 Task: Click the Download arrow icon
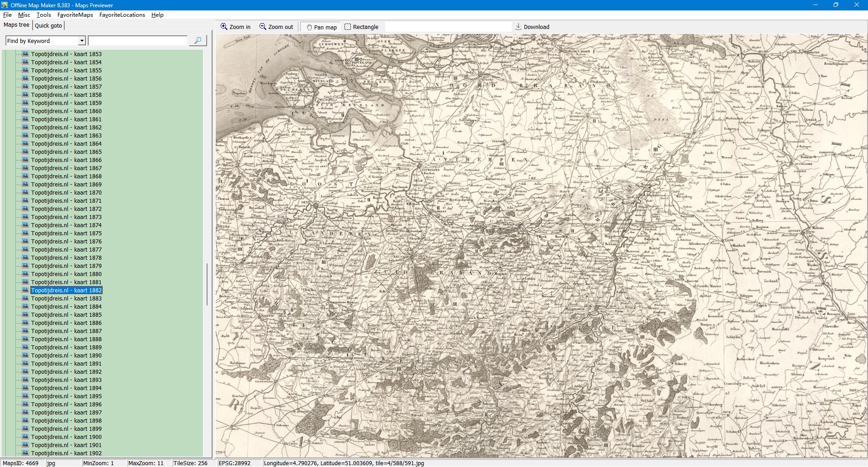519,27
